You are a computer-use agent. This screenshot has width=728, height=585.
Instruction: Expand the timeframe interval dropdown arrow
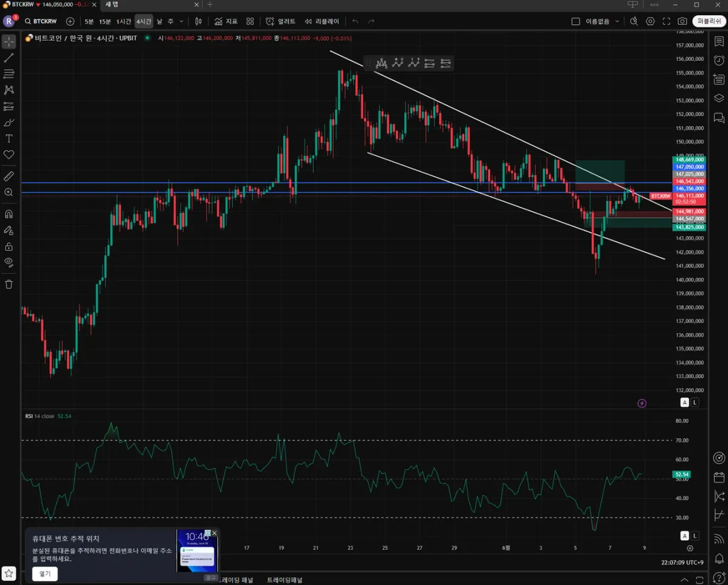pos(181,21)
